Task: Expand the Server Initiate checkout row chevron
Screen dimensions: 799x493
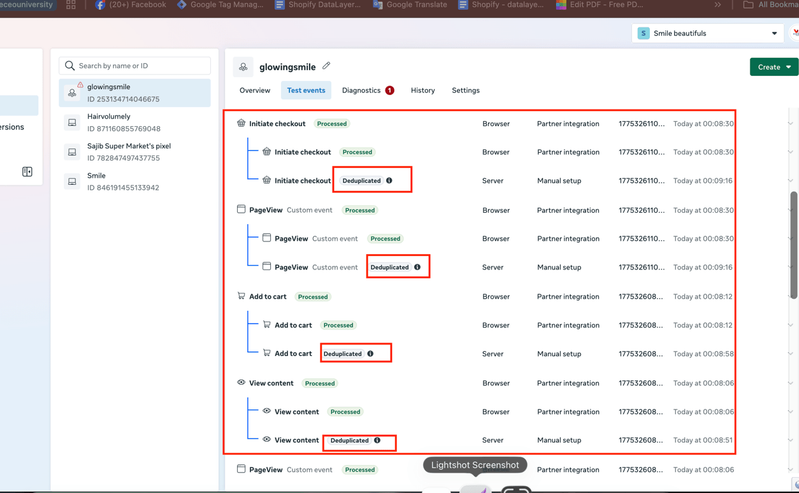Action: pos(790,180)
